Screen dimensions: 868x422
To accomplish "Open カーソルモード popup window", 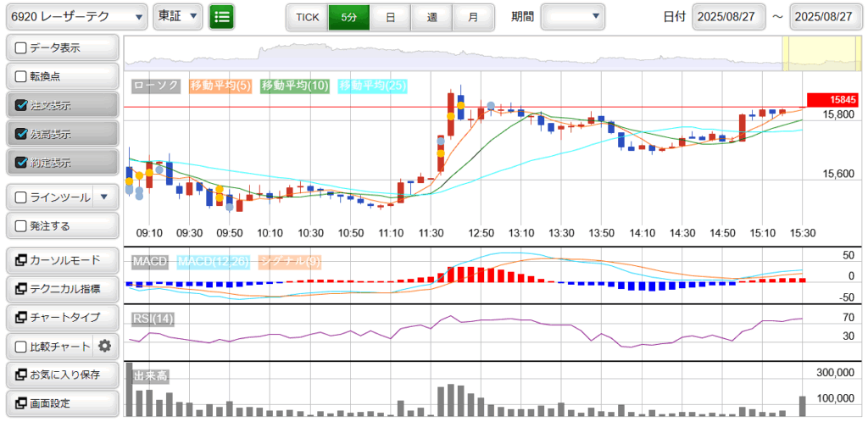I will (x=63, y=260).
